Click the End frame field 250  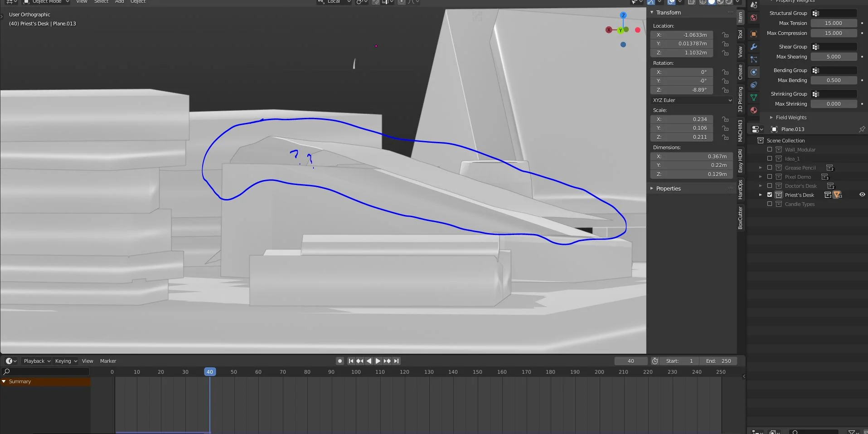tap(718, 361)
